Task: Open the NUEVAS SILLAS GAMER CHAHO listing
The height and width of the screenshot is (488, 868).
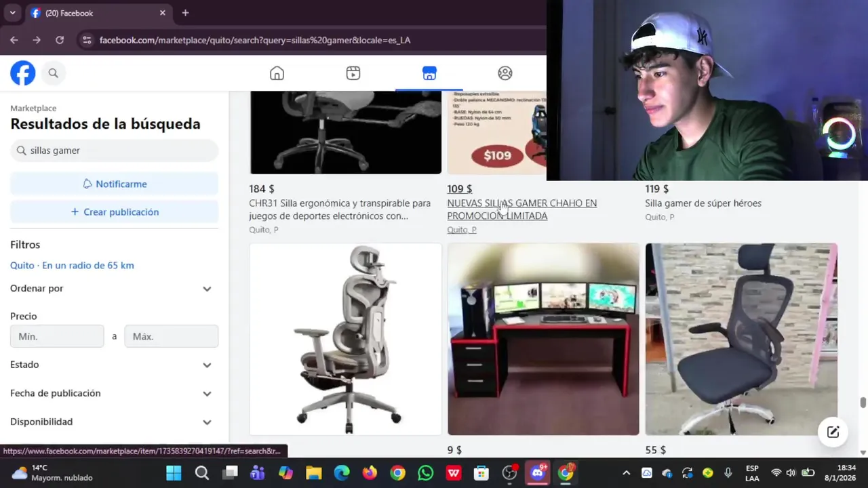Action: point(521,209)
